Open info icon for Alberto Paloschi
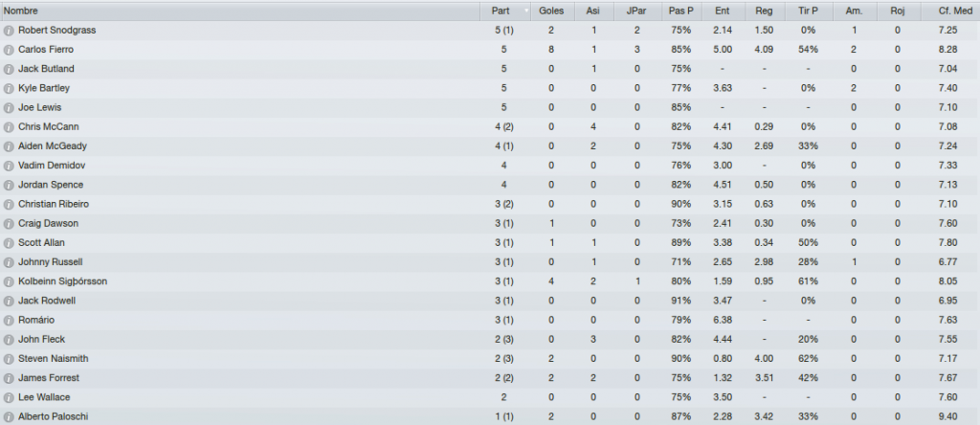 tap(9, 417)
